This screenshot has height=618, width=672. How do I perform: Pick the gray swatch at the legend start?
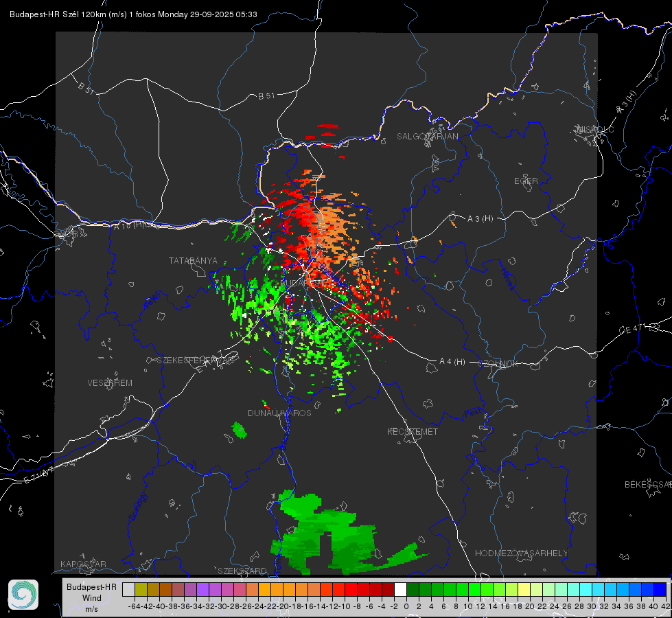128,589
